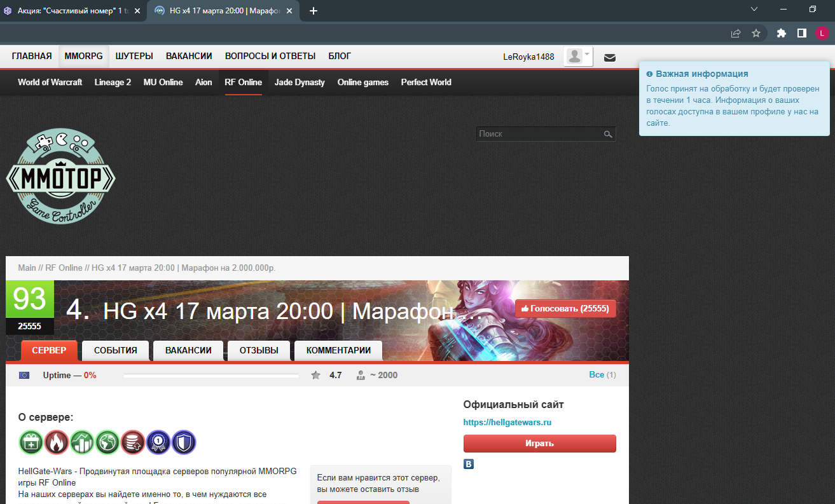
Task: Select Perfect World category
Action: pos(426,82)
